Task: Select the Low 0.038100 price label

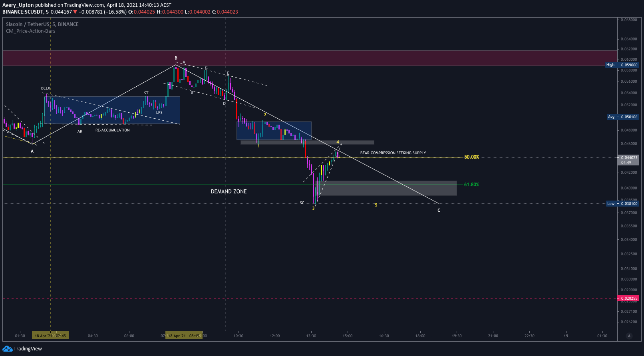Action: (622, 203)
